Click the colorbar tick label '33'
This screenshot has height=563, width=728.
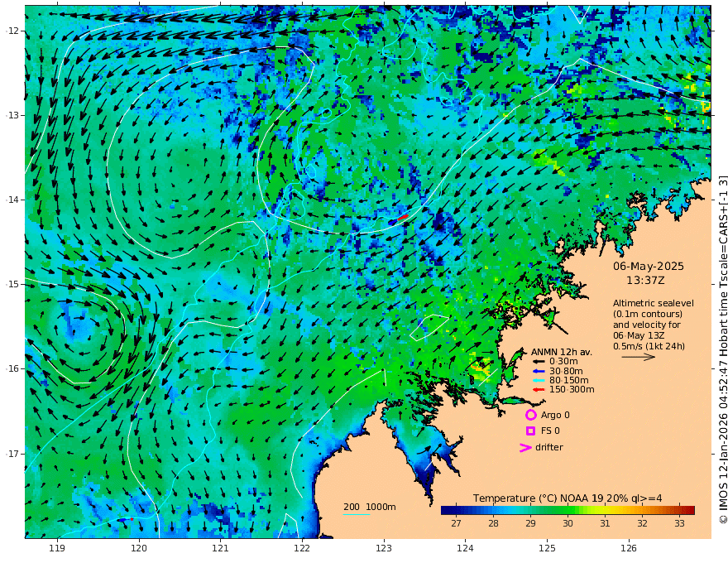[679, 523]
